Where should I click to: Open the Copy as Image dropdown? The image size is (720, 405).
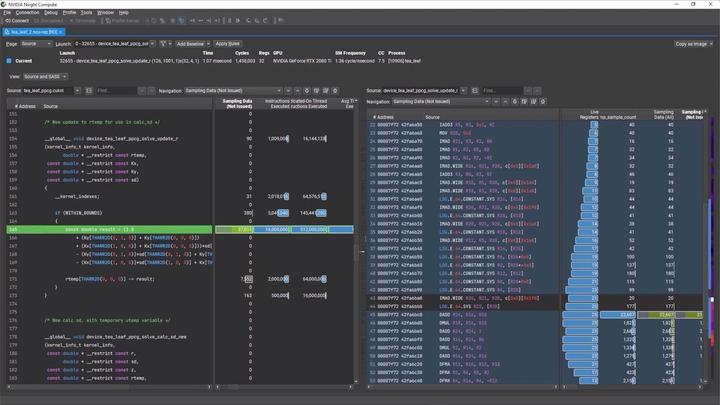[694, 44]
